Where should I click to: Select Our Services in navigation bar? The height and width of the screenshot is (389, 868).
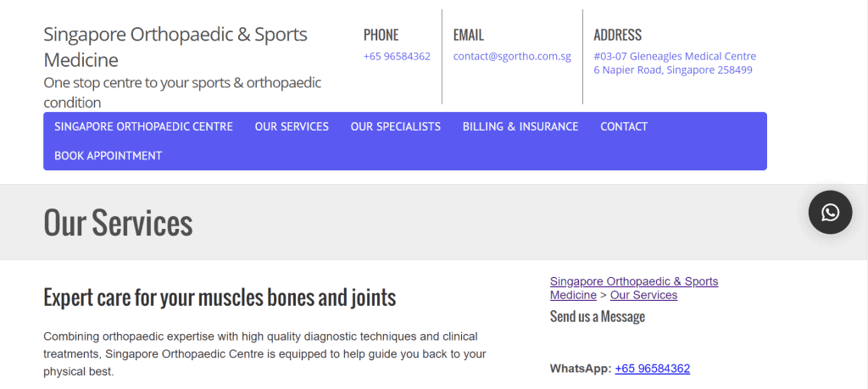292,127
